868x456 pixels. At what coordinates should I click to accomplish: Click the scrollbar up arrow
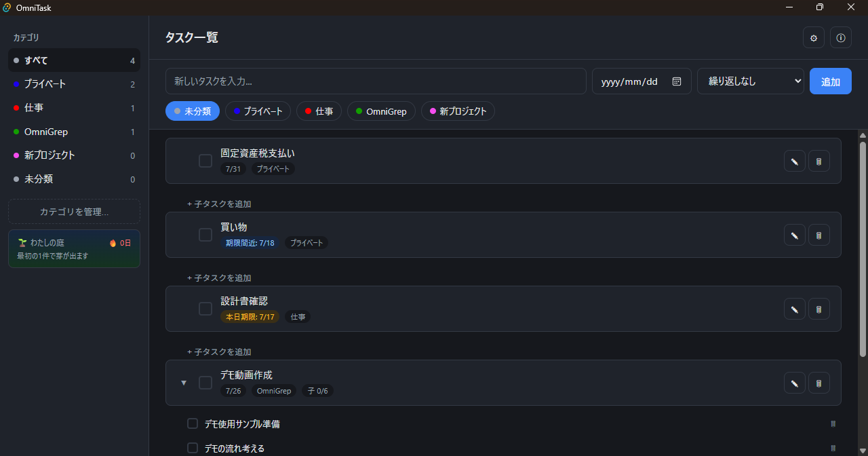coord(863,134)
